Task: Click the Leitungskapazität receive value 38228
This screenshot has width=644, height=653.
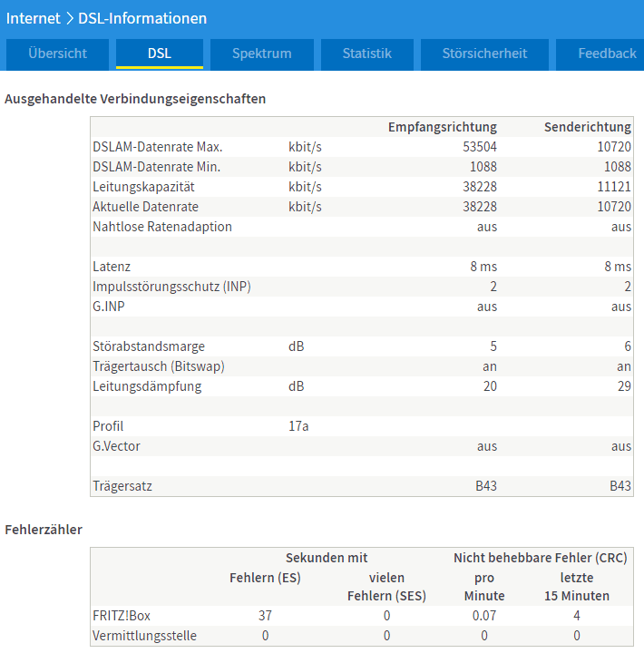Action: tap(480, 187)
